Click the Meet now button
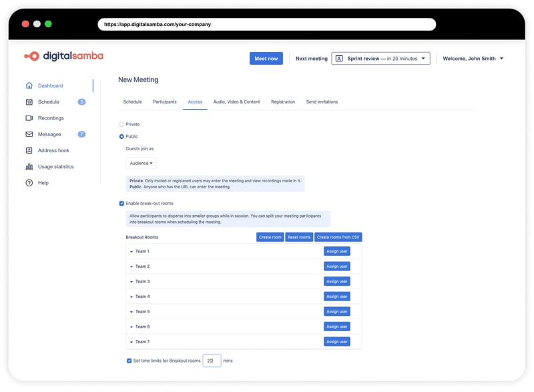 [266, 59]
